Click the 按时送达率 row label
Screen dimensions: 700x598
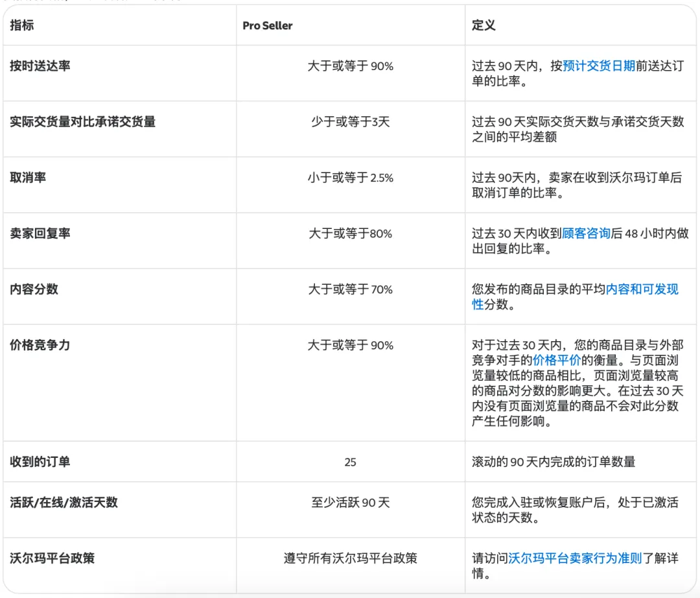pyautogui.click(x=40, y=66)
